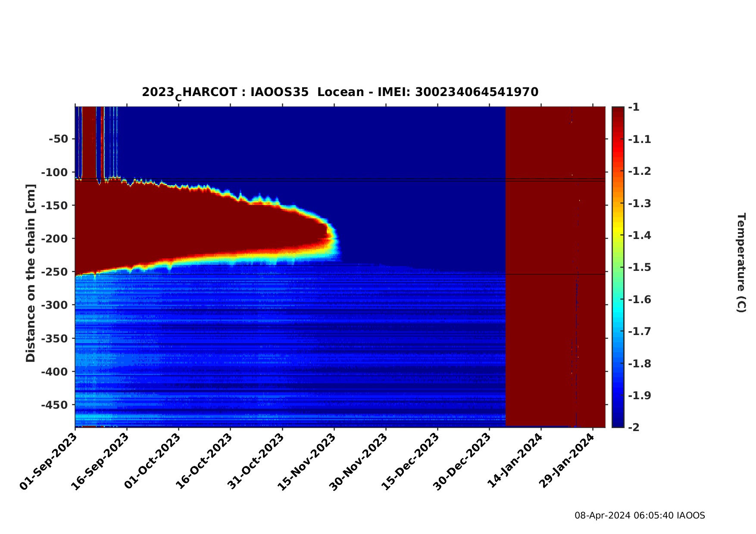The image size is (756, 534).
Task: Select the 16-Sep-2023 date tick label
Action: (x=100, y=461)
